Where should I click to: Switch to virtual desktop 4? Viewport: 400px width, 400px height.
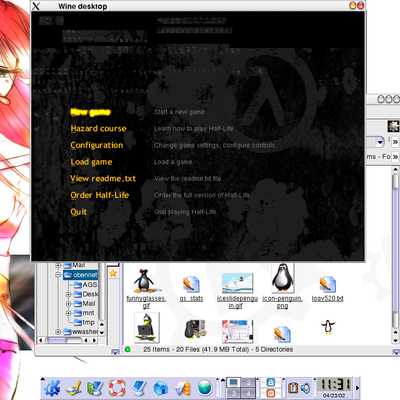click(x=248, y=393)
